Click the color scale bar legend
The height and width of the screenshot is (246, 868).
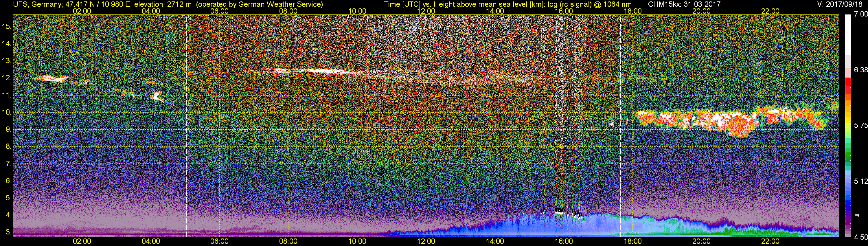[848, 125]
